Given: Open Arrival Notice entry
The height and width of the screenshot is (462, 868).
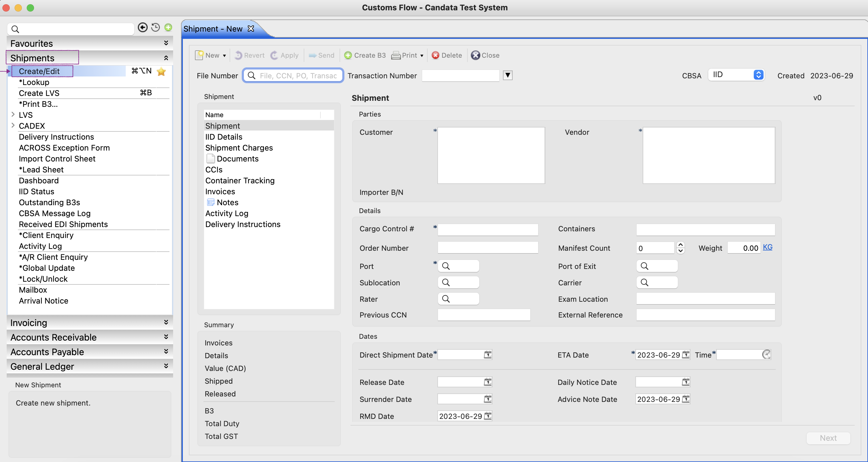Looking at the screenshot, I should point(43,301).
